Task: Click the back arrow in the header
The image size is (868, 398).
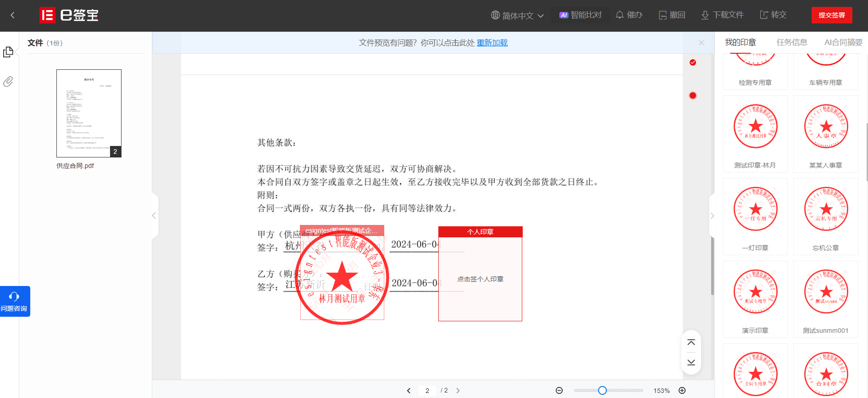Action: tap(12, 15)
